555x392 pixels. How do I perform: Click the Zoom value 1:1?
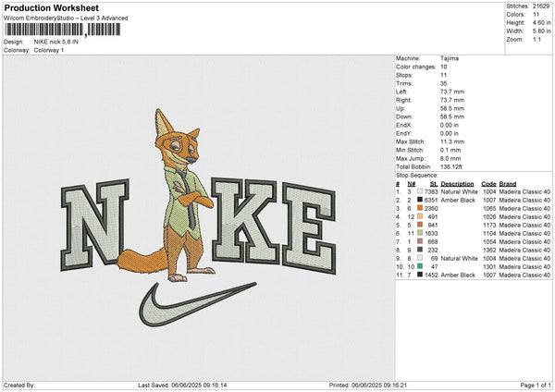[x=536, y=39]
